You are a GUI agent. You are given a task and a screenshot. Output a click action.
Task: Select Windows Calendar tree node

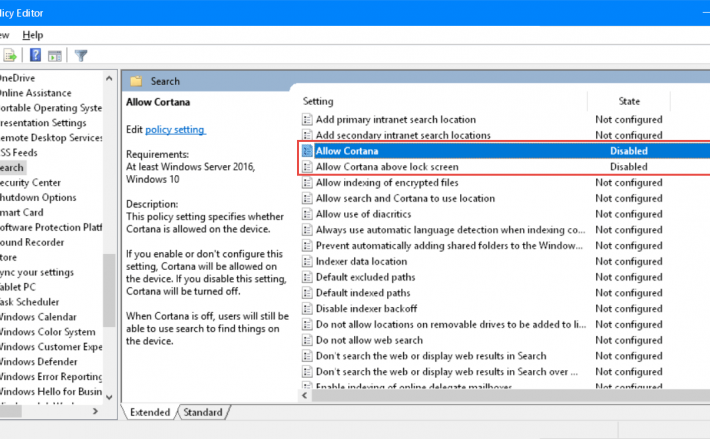click(x=38, y=317)
